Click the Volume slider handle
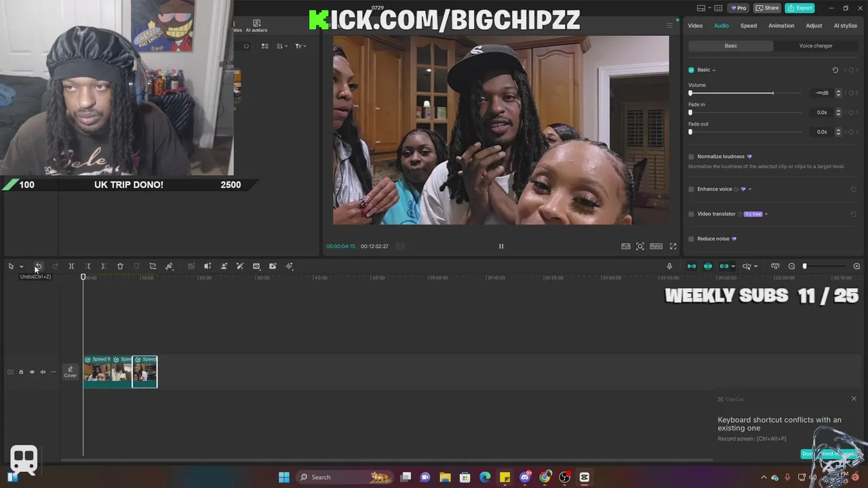Image resolution: width=868 pixels, height=488 pixels. point(690,93)
